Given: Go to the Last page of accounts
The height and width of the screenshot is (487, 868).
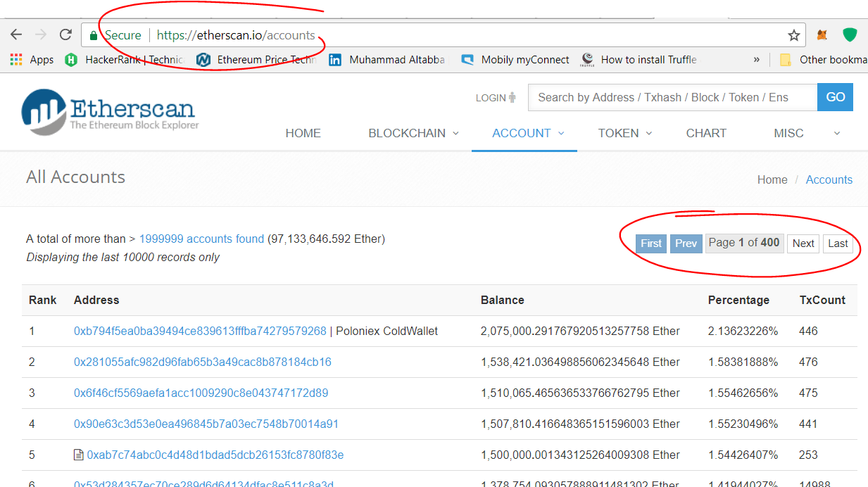Looking at the screenshot, I should 838,243.
